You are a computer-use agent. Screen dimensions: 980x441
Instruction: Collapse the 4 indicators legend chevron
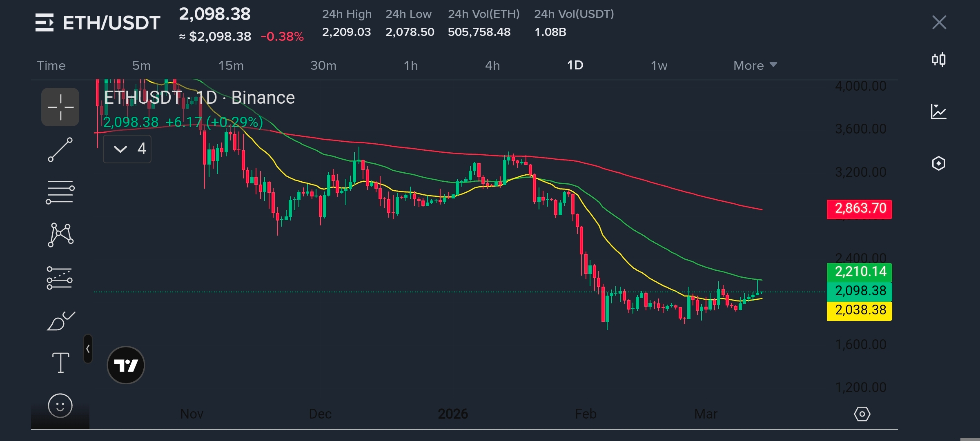point(120,149)
